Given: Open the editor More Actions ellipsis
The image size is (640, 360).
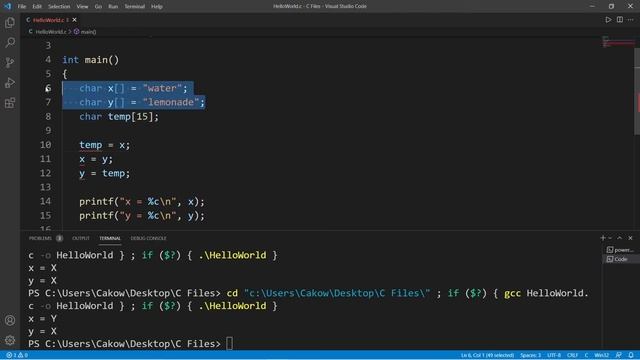Looking at the screenshot, I should coord(631,20).
